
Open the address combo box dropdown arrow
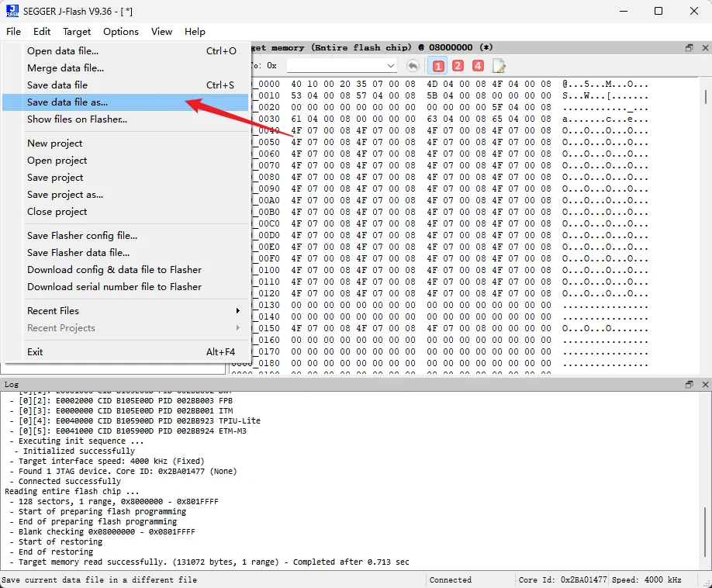coord(390,66)
